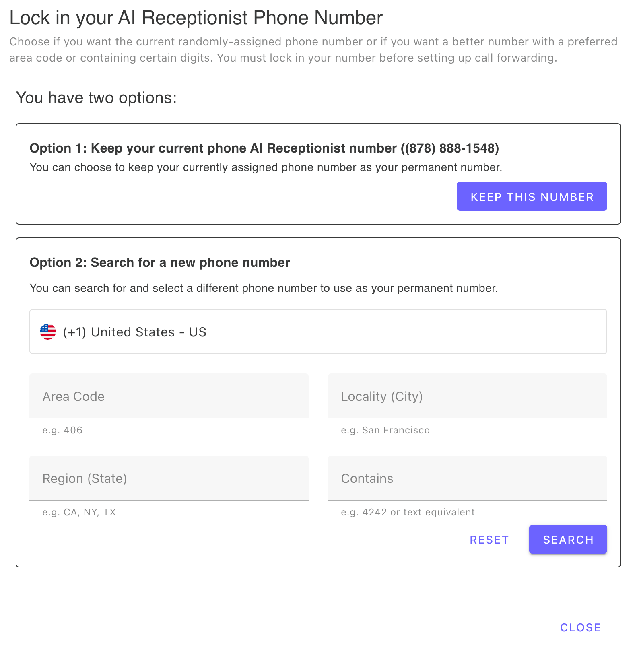
Task: Click the Area Code input field
Action: [x=168, y=396]
